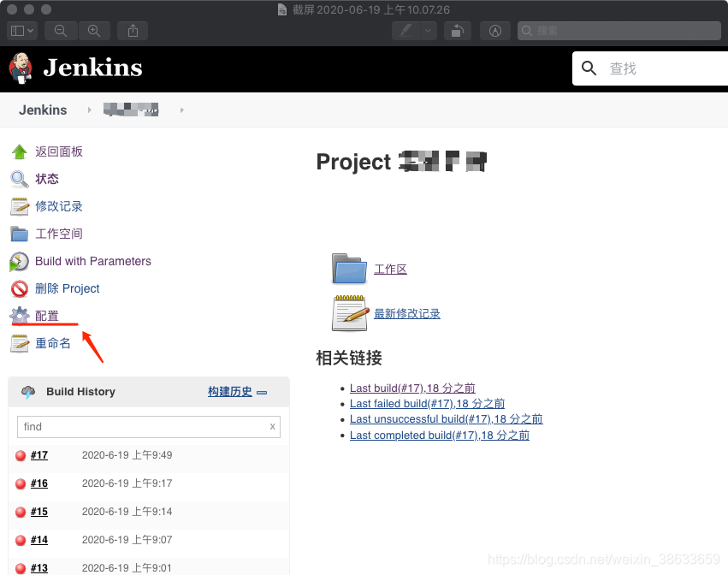Click the notepad icon beside 重命名

click(x=20, y=344)
